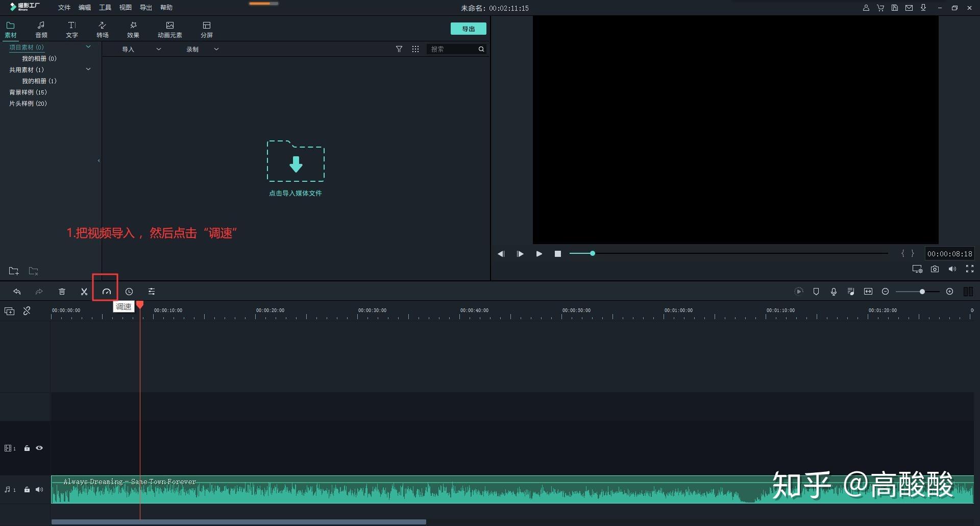Click the redo arrow
The image size is (980, 526).
pyautogui.click(x=39, y=292)
